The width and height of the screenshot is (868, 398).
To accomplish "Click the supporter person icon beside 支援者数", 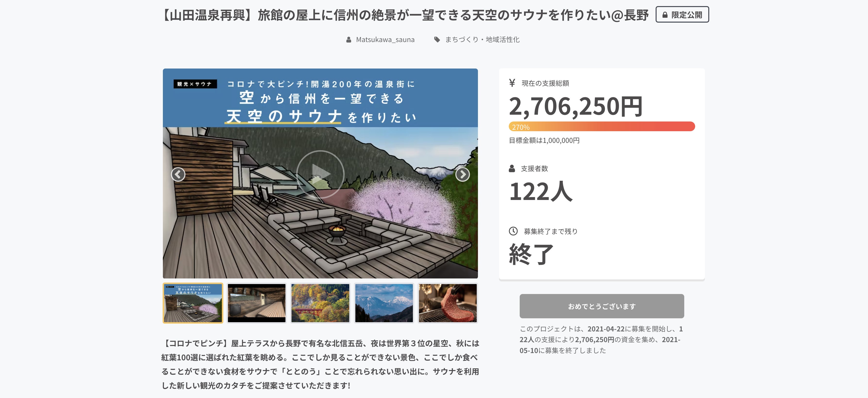I will pos(512,168).
